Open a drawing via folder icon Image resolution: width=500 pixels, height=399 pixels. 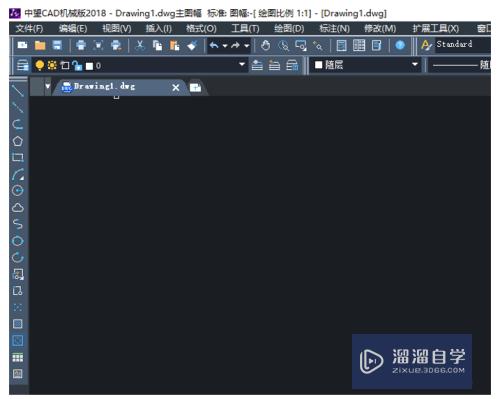coord(40,45)
